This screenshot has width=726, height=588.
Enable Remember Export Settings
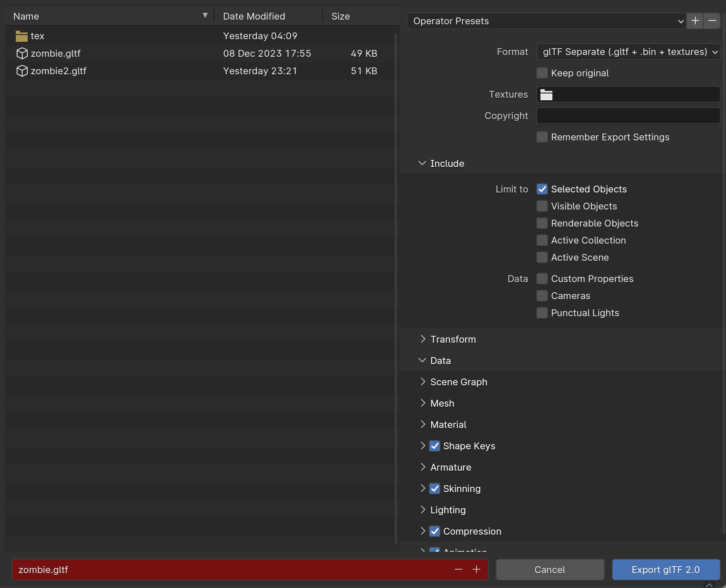(x=542, y=137)
